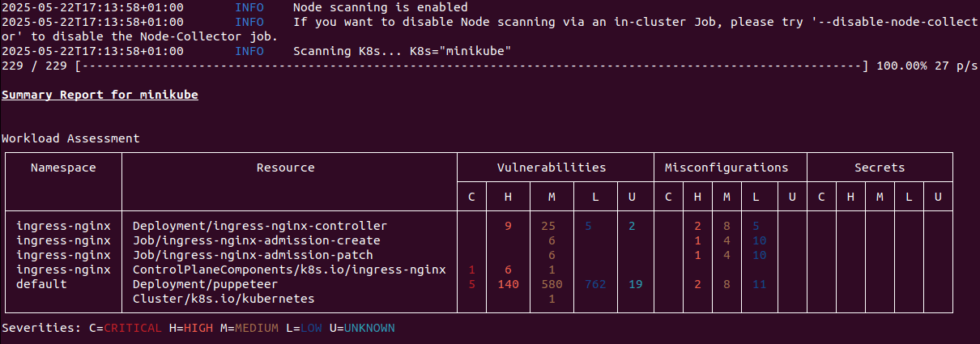Click ControlPlaneComponents/k8s.io/ingress-nginx resource entry
980x344 pixels.
289,270
